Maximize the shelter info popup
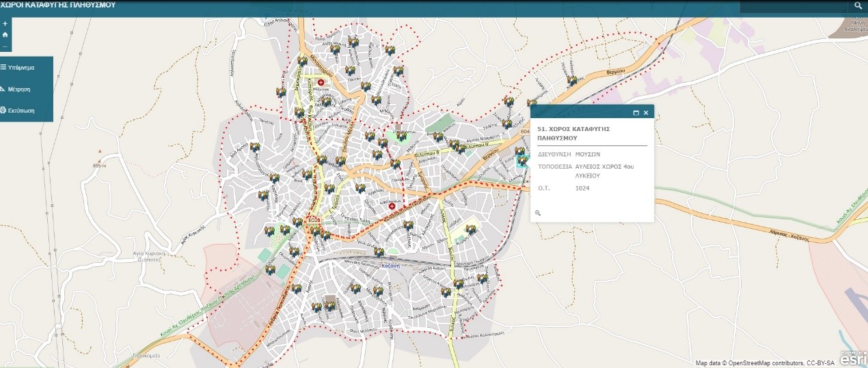 coord(636,113)
